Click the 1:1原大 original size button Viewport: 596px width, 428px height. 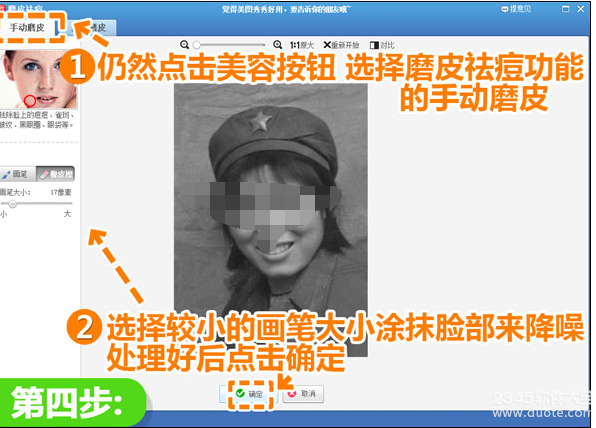pos(302,45)
